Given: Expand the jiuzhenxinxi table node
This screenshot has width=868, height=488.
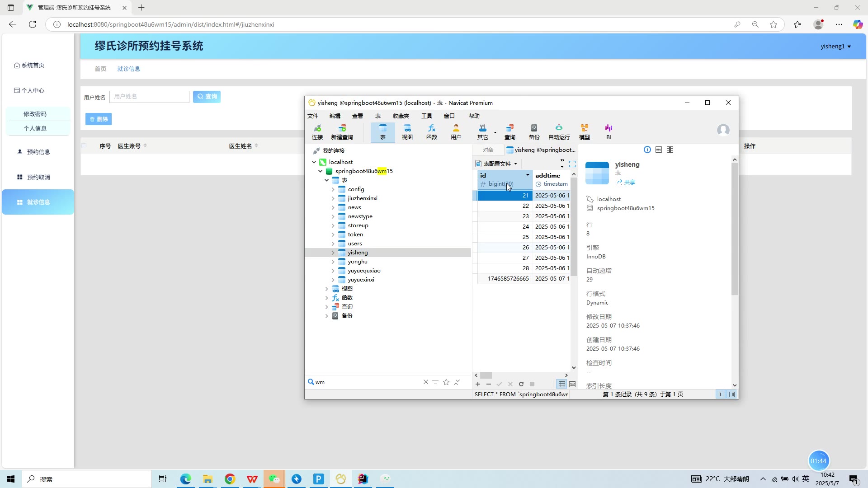Looking at the screenshot, I should click(333, 198).
